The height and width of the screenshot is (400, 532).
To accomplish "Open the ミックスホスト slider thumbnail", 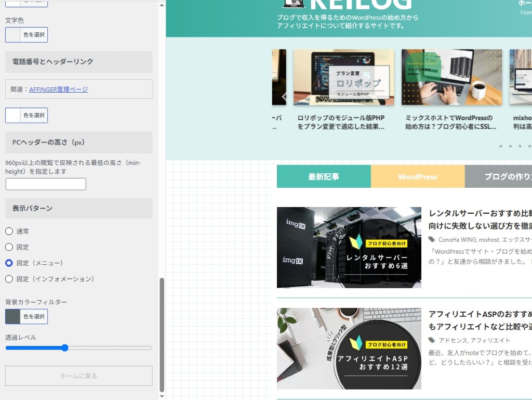I will coord(451,77).
